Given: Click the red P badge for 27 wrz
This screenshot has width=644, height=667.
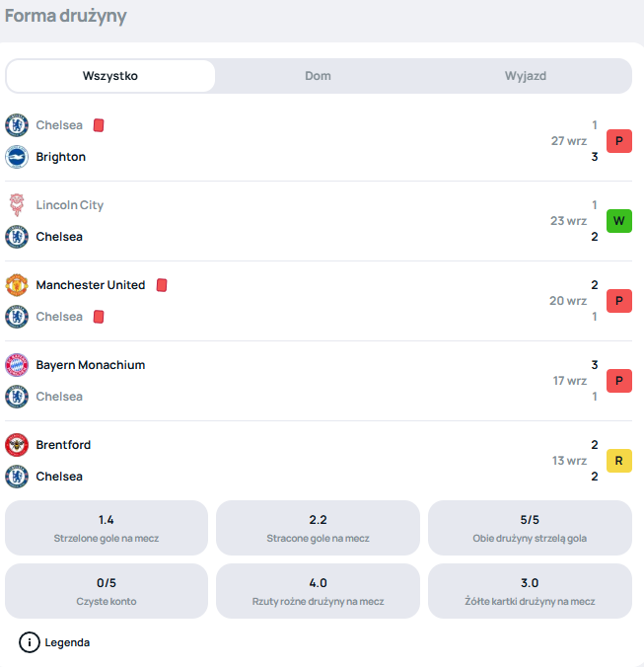Looking at the screenshot, I should (x=619, y=141).
